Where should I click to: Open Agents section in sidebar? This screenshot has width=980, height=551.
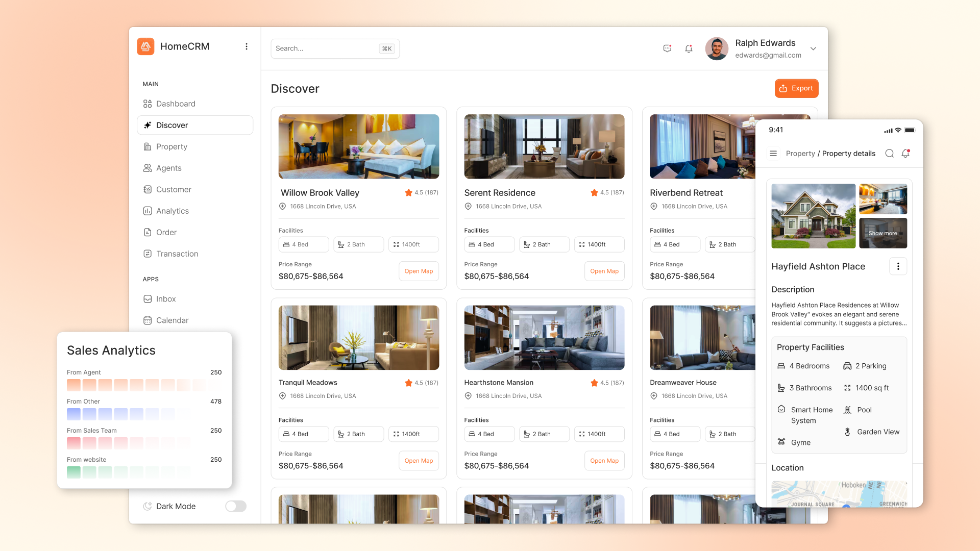195,168
